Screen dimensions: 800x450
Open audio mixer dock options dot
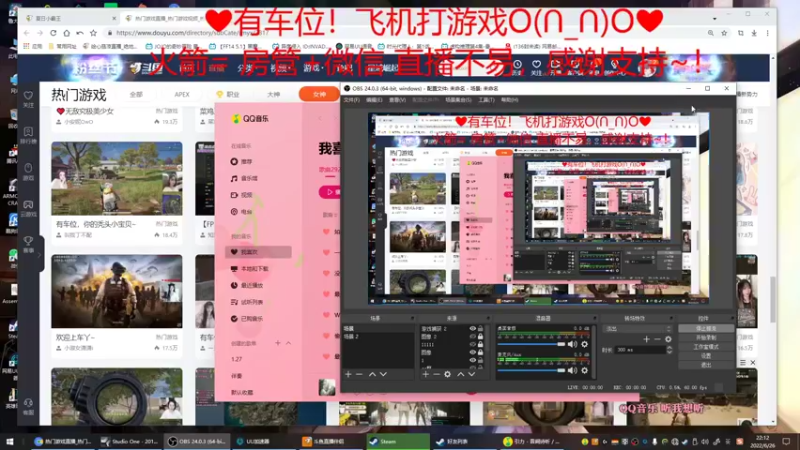point(593,318)
